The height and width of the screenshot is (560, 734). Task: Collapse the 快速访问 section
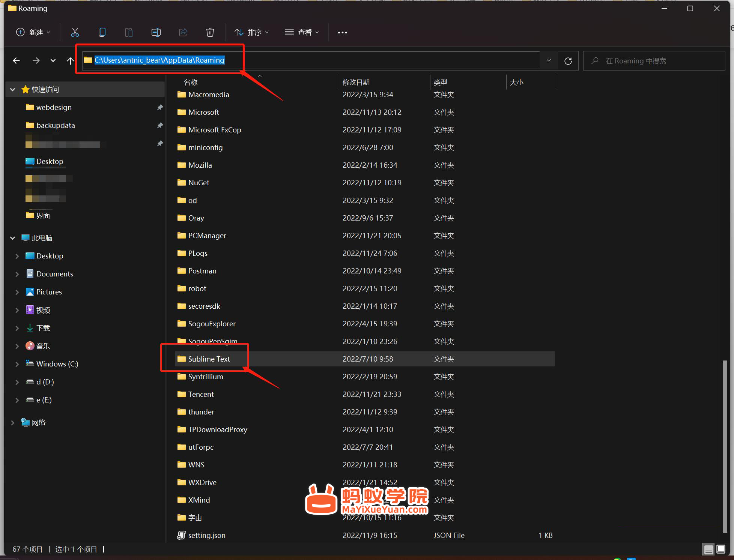click(13, 90)
